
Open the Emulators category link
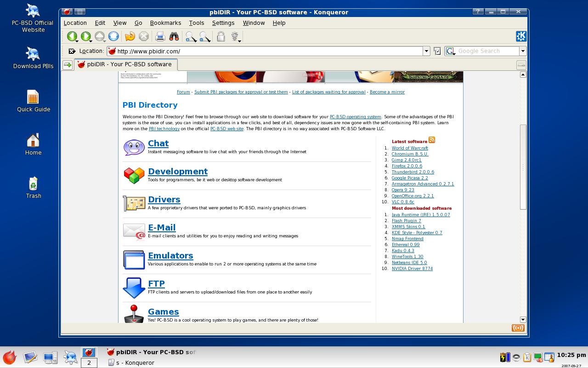[170, 256]
